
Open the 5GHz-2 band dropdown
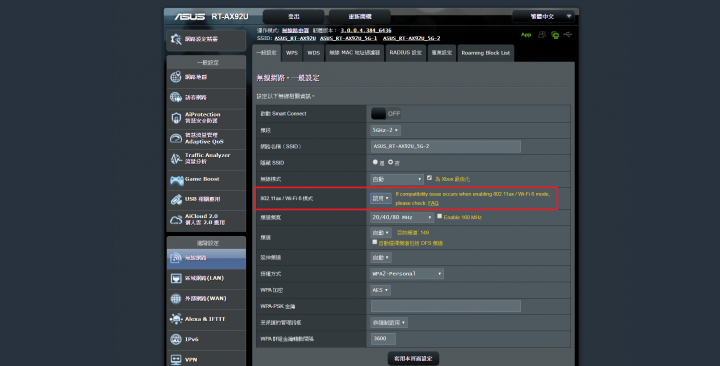coord(385,130)
